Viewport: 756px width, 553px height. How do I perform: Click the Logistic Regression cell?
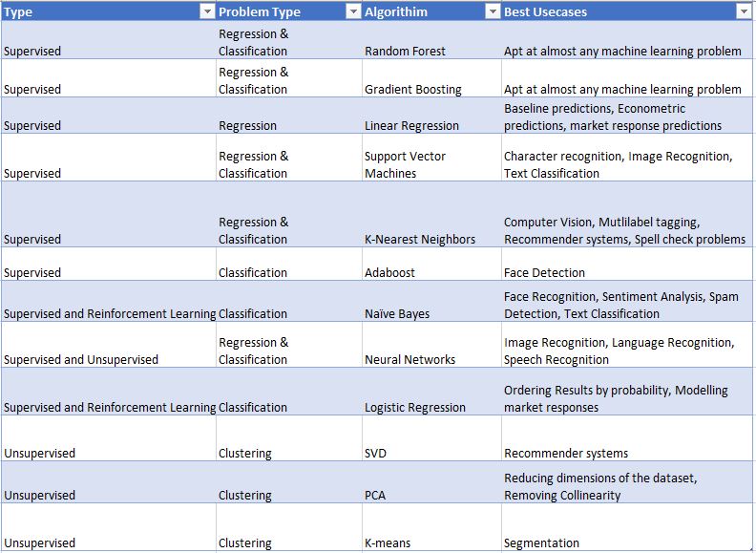pyautogui.click(x=414, y=407)
